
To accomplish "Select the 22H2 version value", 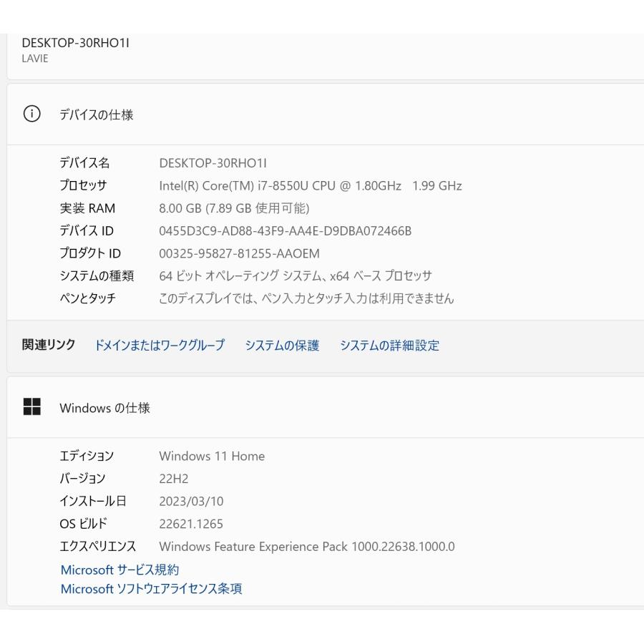I will click(x=174, y=479).
